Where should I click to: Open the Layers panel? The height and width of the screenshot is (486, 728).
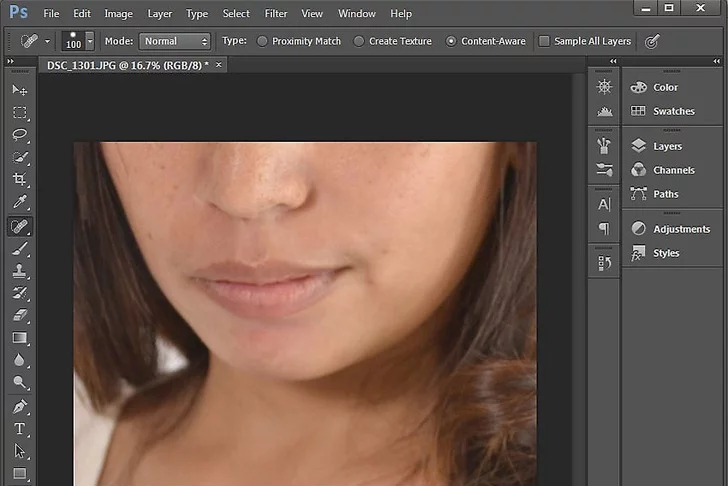tap(666, 146)
